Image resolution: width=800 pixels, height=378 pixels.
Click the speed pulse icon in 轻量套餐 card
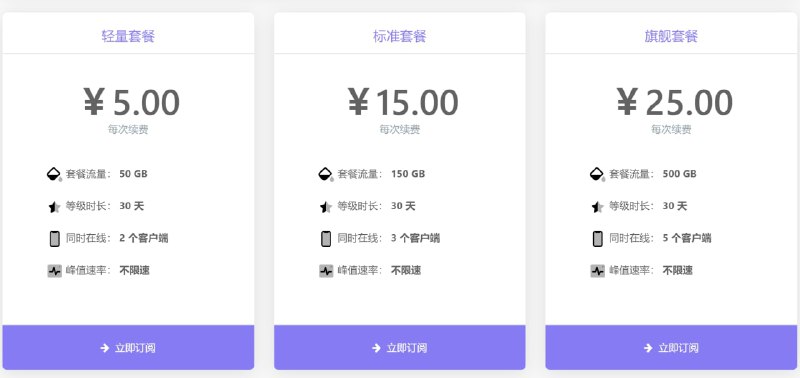55,271
